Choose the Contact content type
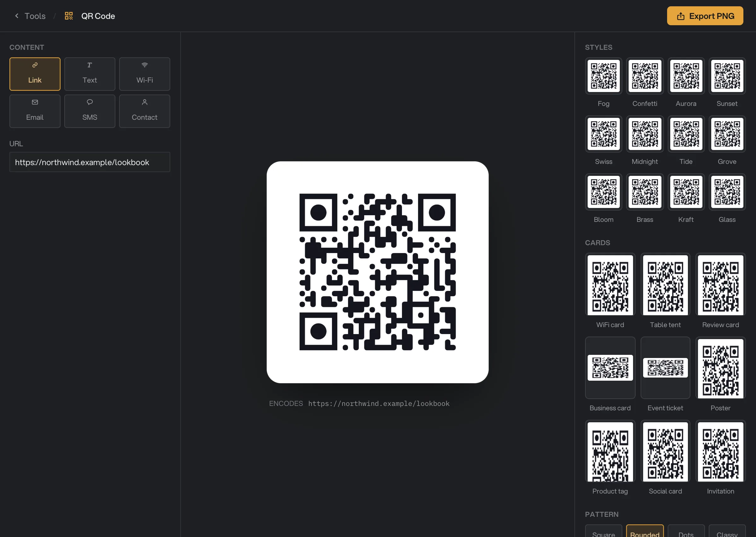The image size is (756, 537). [x=144, y=111]
